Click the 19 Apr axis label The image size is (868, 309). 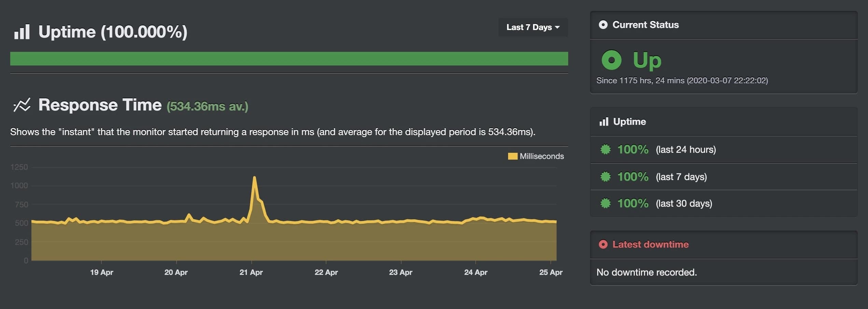[x=101, y=272]
